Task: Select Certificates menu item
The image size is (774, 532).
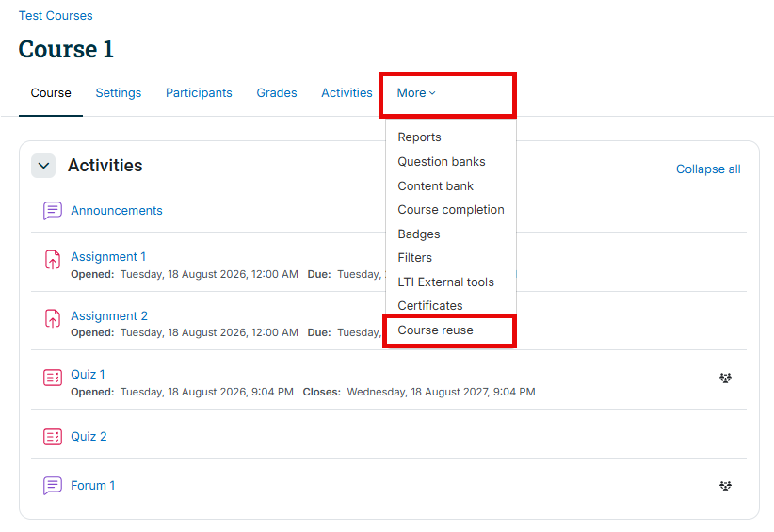Action: click(x=430, y=306)
